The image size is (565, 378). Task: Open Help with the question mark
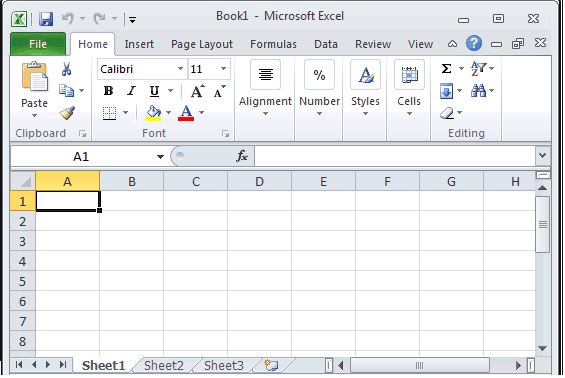[473, 43]
